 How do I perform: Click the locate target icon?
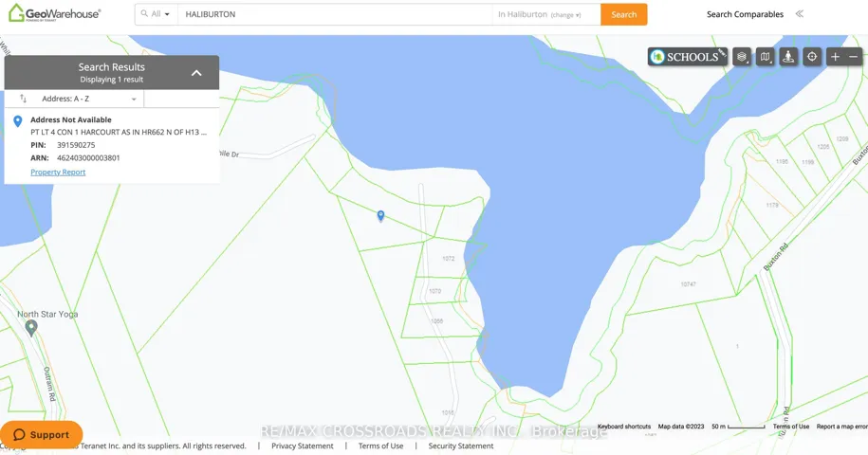(x=811, y=56)
